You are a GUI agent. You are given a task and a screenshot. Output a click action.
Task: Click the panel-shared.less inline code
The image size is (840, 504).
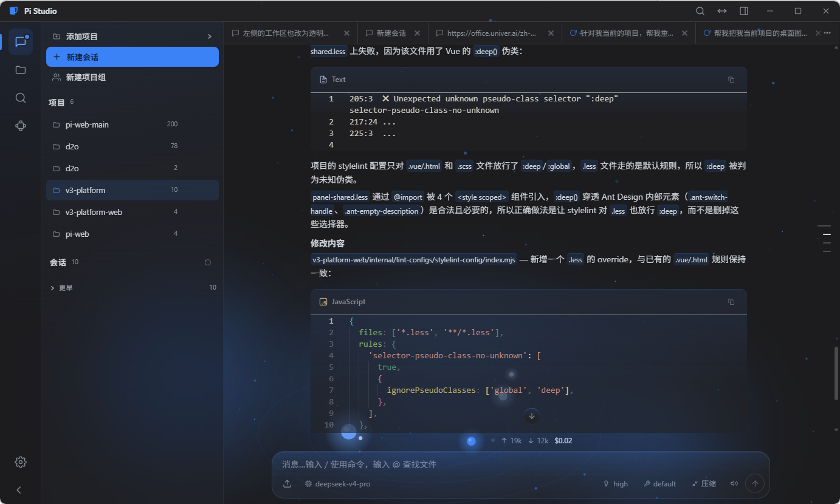(340, 197)
